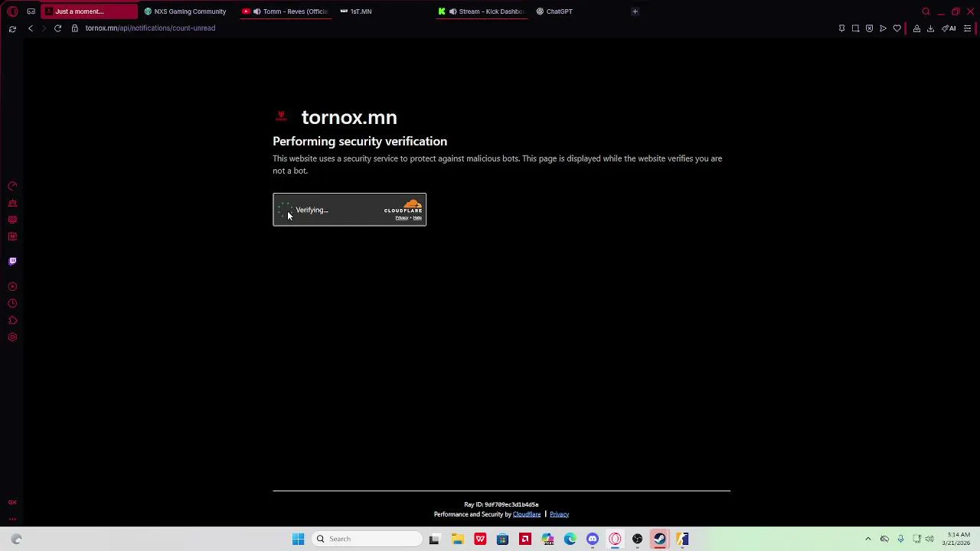Take a snapshot using the toolbar snapshot icon

[x=855, y=28]
